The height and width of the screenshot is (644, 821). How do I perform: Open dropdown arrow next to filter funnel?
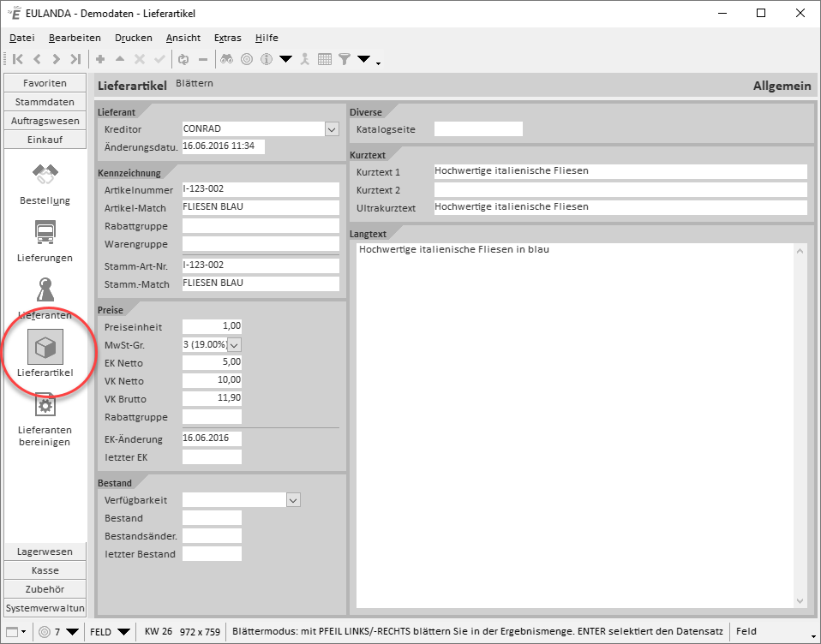tap(364, 59)
